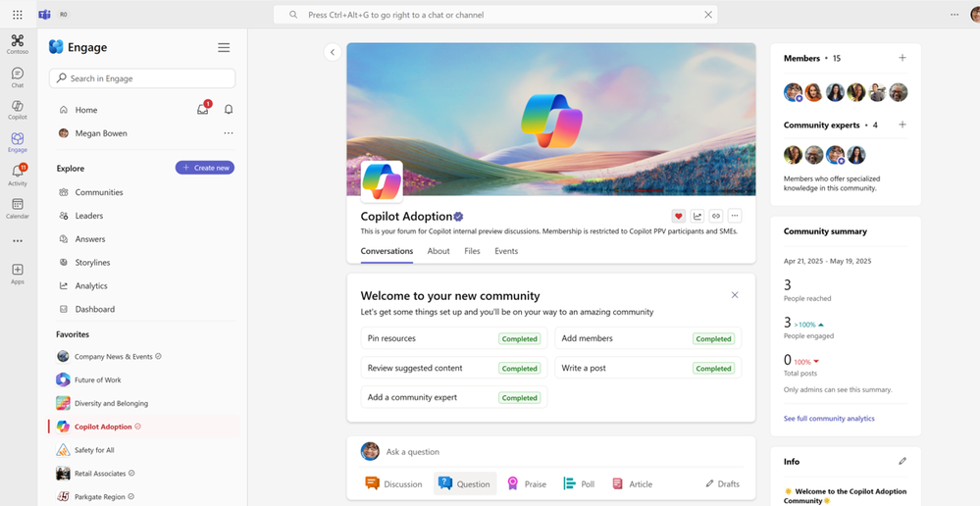Open Teams settings and more ellipsis

[x=954, y=15]
